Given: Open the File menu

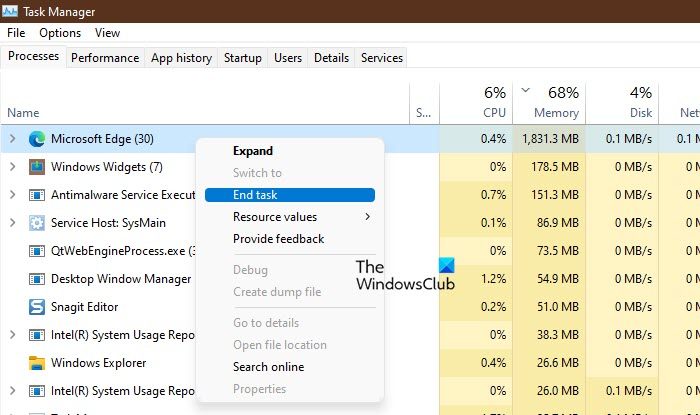Looking at the screenshot, I should tap(16, 33).
